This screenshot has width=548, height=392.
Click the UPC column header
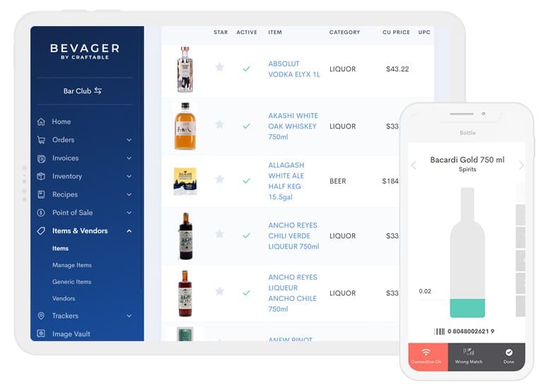(424, 32)
